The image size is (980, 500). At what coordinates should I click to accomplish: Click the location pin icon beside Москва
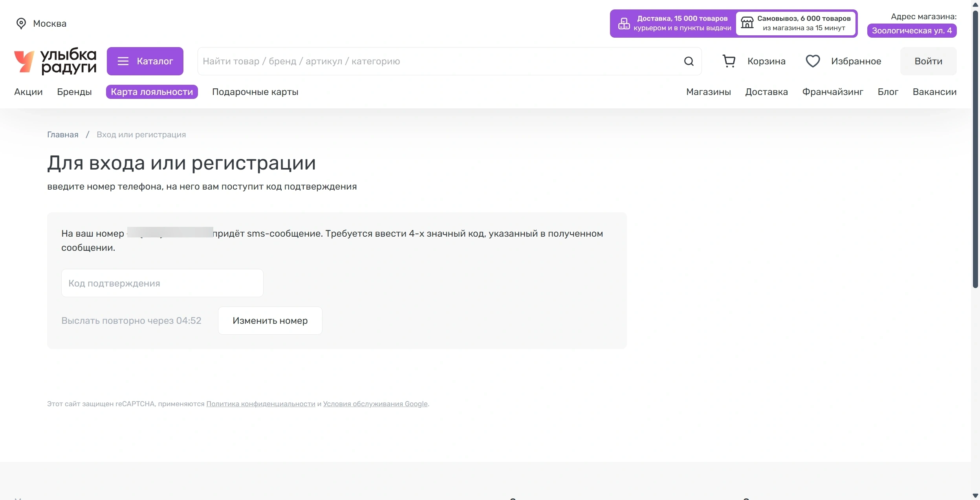click(21, 24)
